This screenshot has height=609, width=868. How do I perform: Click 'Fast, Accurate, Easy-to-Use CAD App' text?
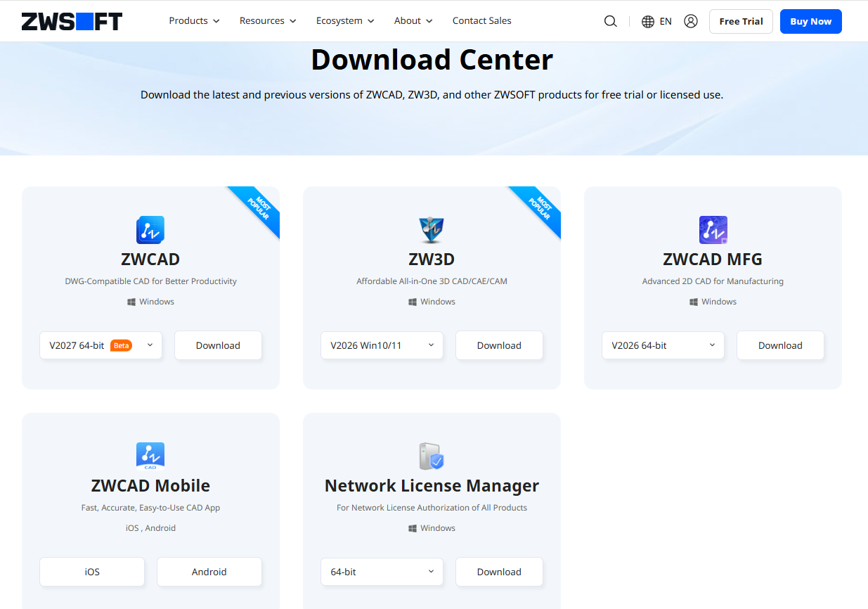tap(150, 508)
